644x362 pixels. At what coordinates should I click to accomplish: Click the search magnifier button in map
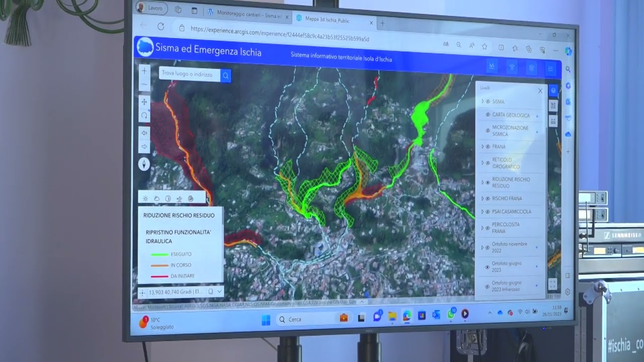coord(226,76)
